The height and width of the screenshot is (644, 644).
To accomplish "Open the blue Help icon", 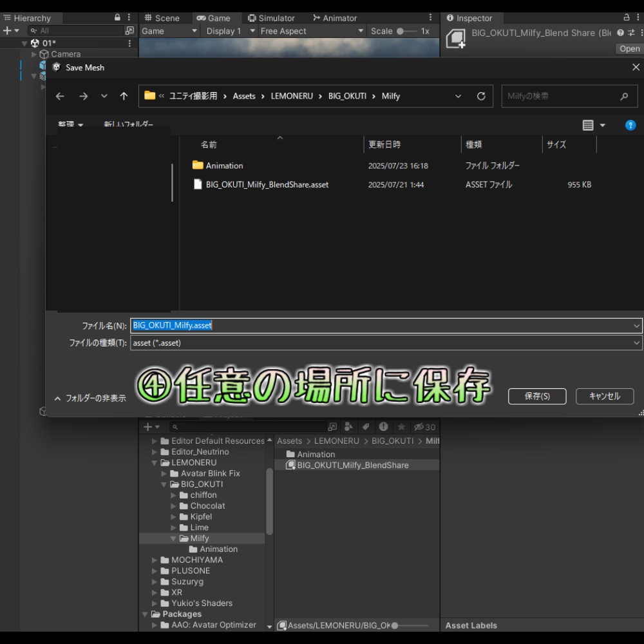I will coord(630,125).
